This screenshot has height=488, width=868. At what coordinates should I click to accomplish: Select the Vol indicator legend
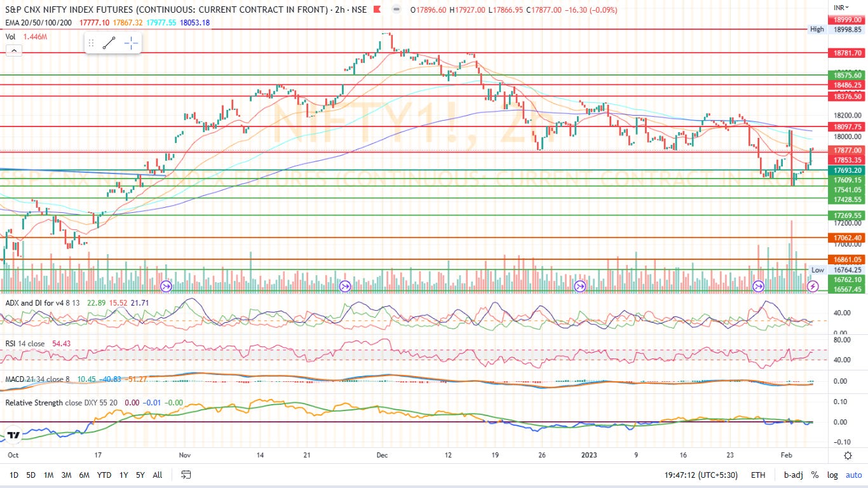pos(11,37)
